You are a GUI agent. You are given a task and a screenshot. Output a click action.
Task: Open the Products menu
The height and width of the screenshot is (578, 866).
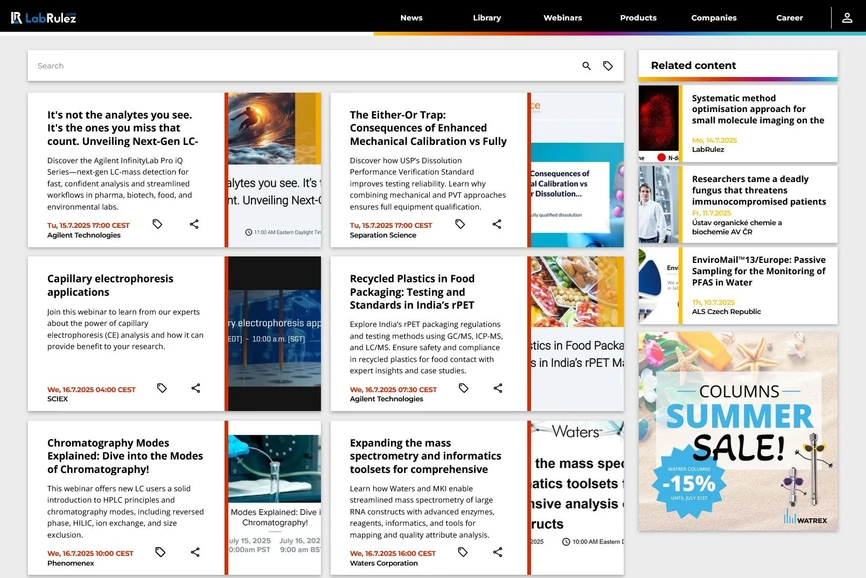(638, 18)
